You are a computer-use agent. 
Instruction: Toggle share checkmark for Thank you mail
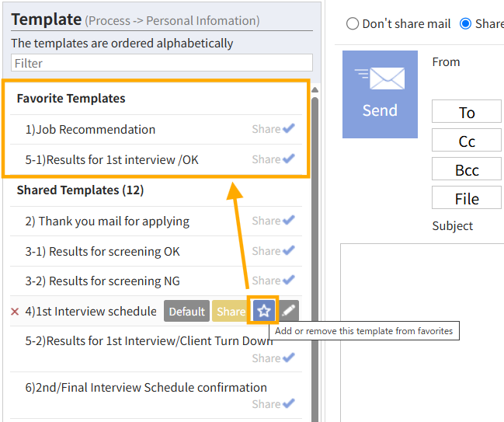[x=289, y=221]
